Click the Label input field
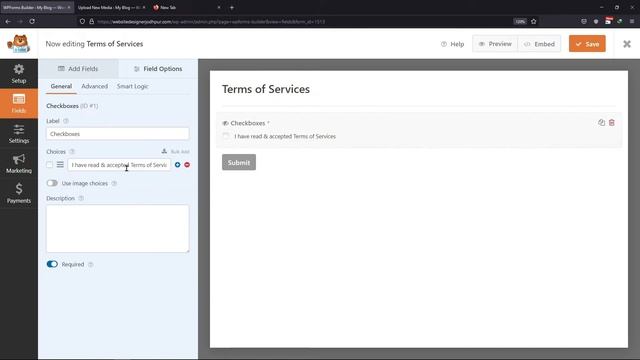 tap(118, 134)
